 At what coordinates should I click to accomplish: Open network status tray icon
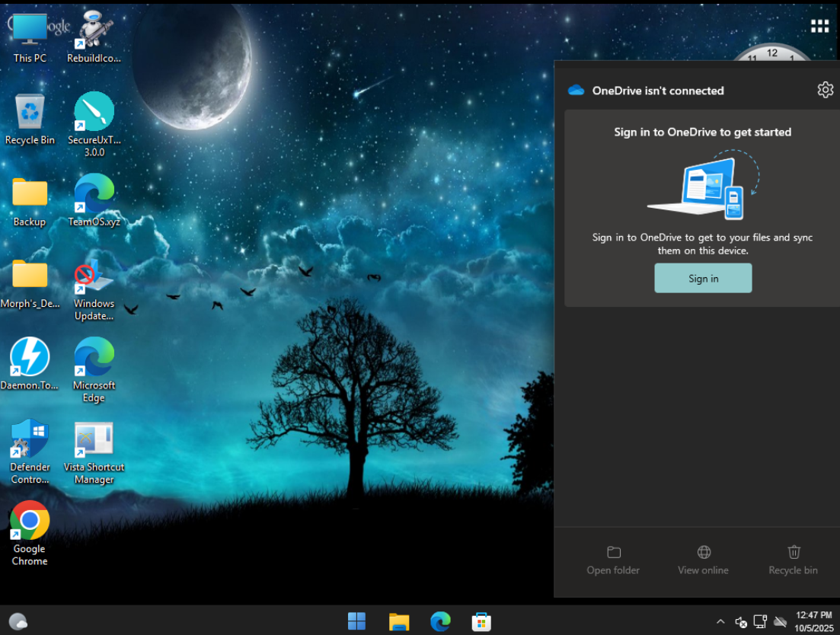pyautogui.click(x=760, y=621)
